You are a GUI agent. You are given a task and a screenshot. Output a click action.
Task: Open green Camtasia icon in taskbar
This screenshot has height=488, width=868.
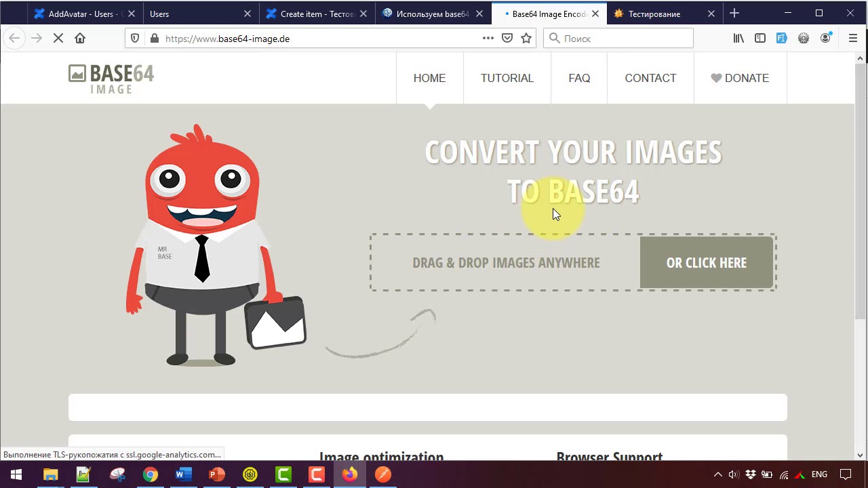283,474
